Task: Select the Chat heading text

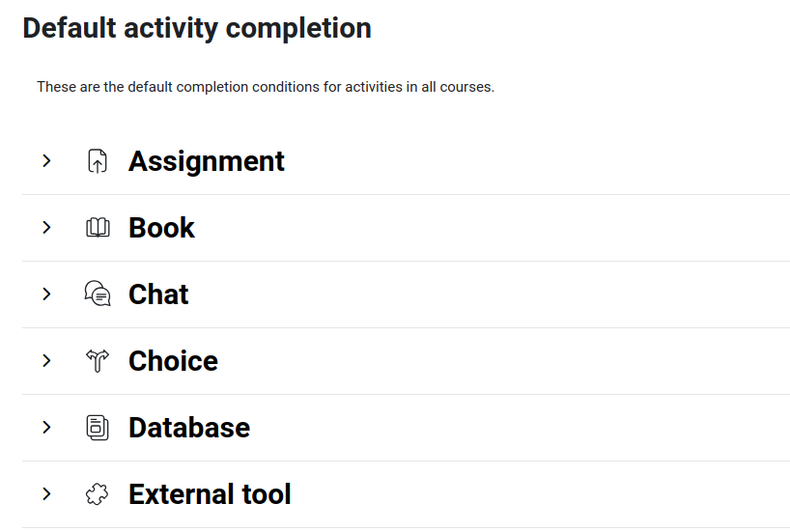Action: point(158,294)
